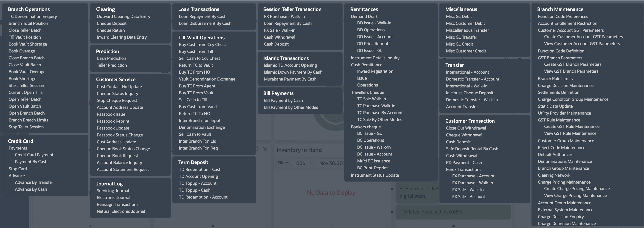Open TC Denomination Enquiry
Viewport: 644px width, 228px height.
point(33,17)
